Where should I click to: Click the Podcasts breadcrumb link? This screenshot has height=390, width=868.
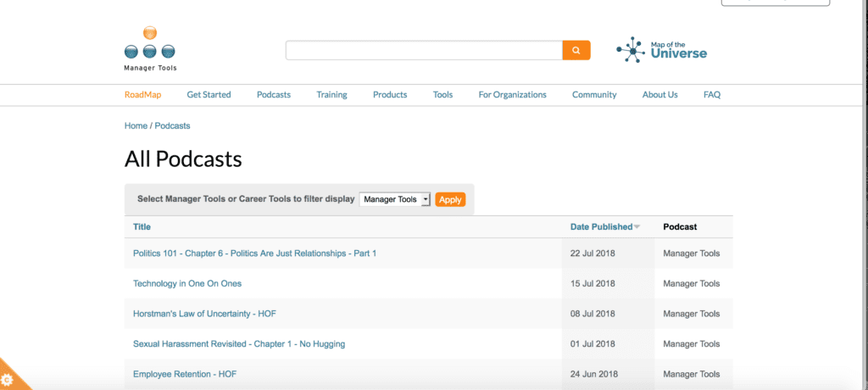[172, 125]
